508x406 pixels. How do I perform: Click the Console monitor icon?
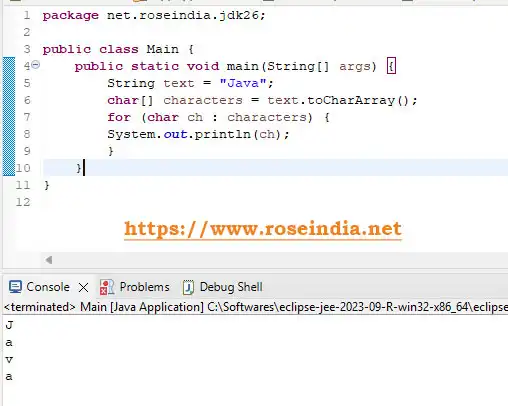[15, 287]
